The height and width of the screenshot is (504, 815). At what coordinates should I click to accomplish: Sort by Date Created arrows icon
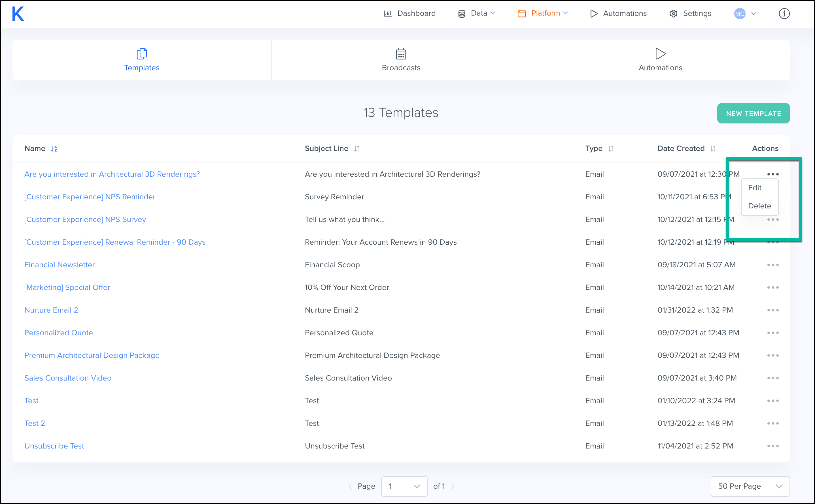[713, 149]
